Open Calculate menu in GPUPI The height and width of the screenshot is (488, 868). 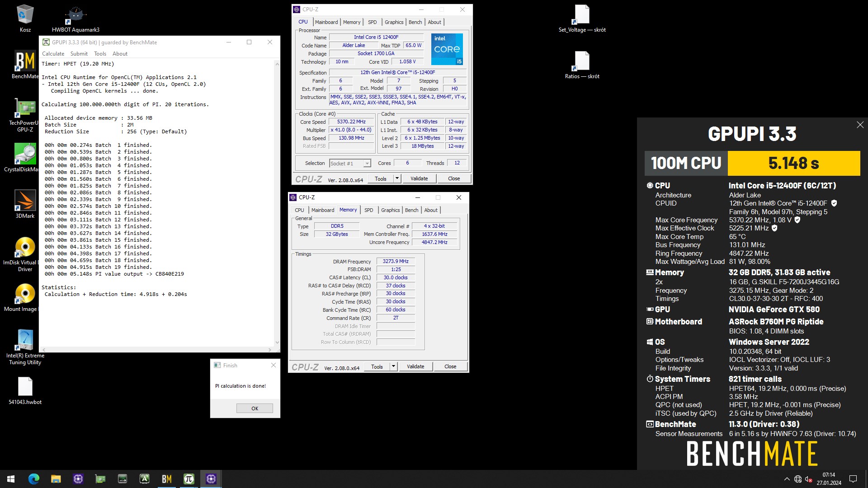(53, 53)
